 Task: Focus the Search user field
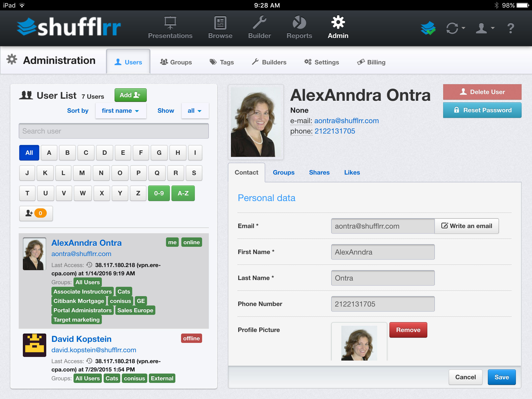point(114,131)
